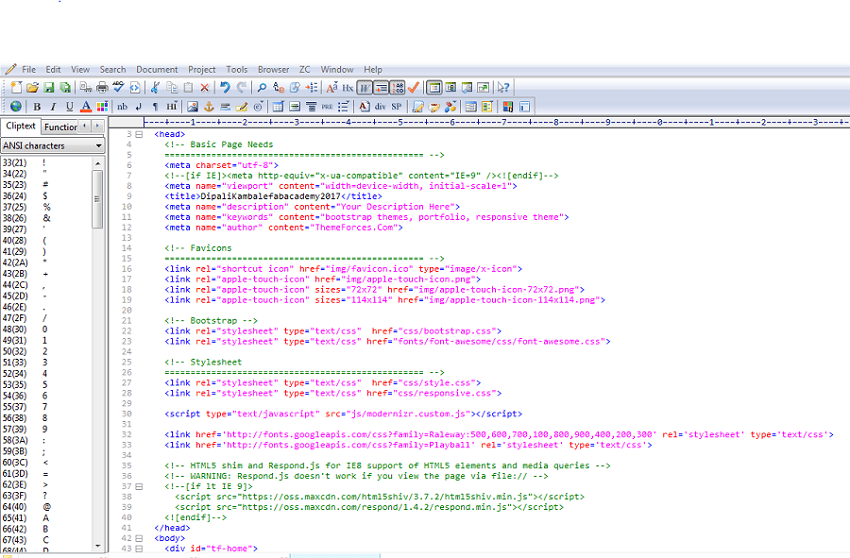Choose font color with the red A icon
850x558 pixels.
click(x=86, y=106)
